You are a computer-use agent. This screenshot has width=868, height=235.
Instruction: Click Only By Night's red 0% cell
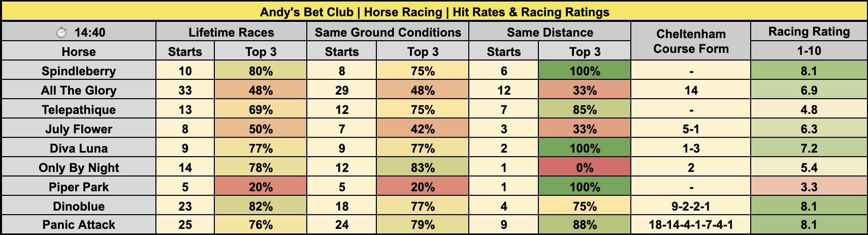click(585, 168)
